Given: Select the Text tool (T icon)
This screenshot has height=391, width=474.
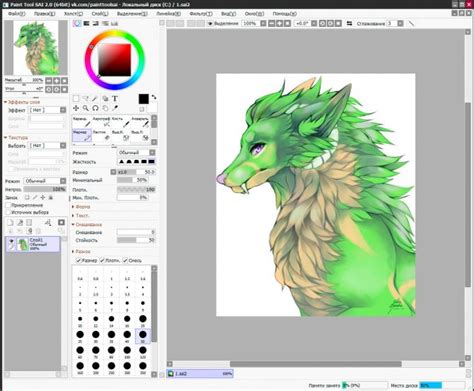Looking at the screenshot, I should point(115,98).
